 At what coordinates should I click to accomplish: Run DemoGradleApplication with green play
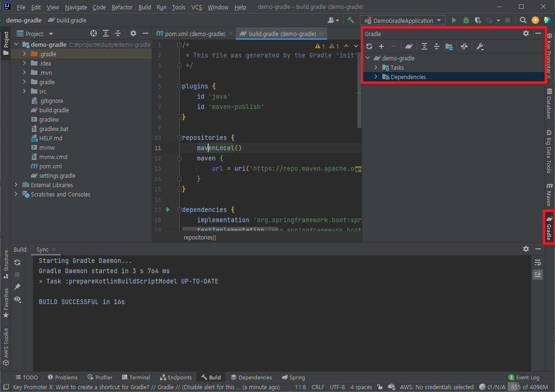454,21
